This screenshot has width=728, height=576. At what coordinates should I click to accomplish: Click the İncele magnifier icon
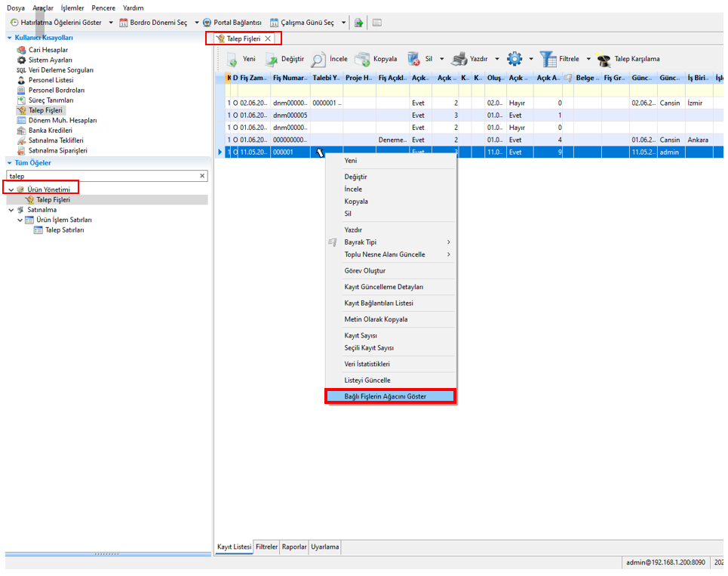(x=318, y=60)
